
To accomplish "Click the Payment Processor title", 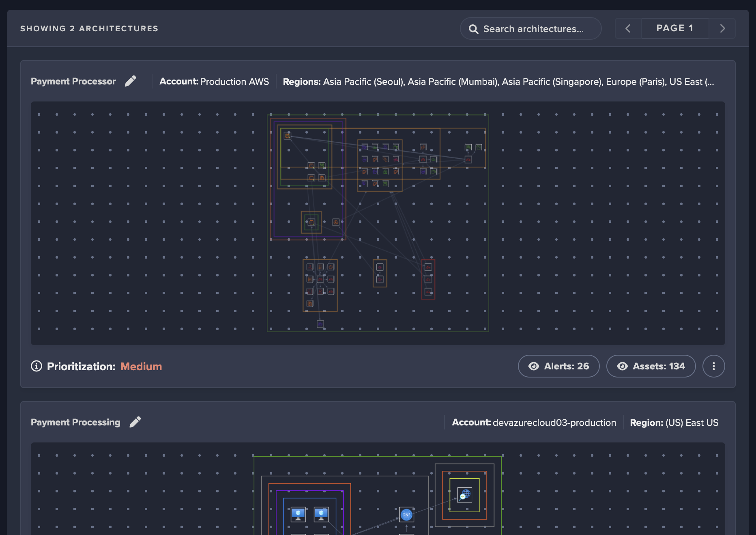I will click(x=73, y=81).
